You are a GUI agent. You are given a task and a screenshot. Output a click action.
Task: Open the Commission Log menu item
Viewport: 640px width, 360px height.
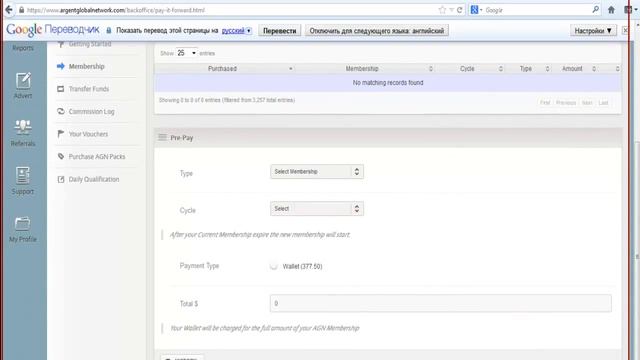click(x=91, y=111)
